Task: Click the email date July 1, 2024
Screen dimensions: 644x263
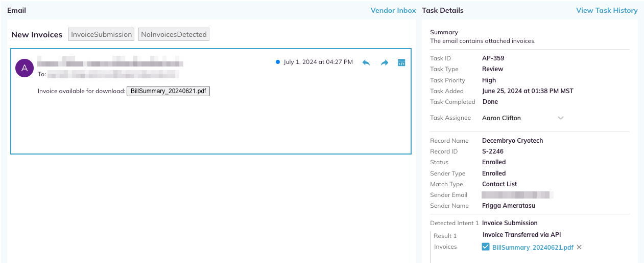Action: 318,62
